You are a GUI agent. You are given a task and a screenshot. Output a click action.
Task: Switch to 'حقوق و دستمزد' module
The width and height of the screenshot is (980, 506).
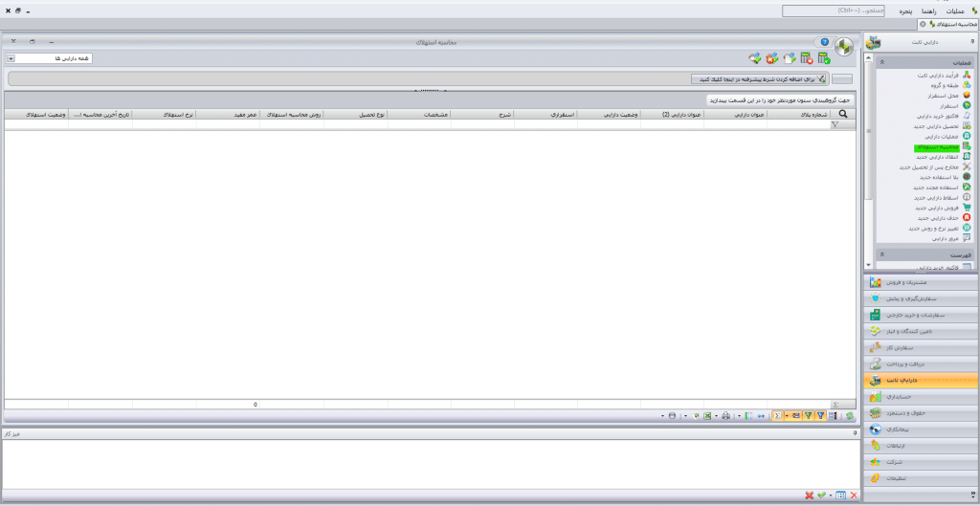[x=922, y=413]
